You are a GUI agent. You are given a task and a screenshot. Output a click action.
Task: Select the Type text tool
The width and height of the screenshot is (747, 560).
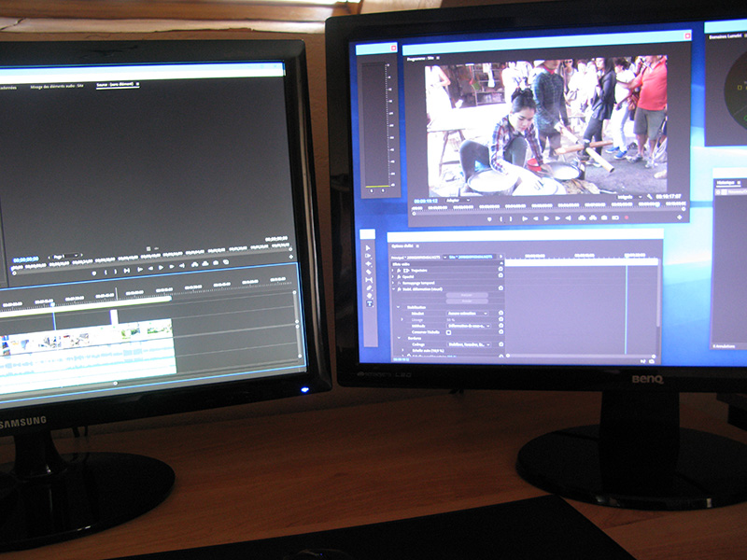(x=369, y=303)
